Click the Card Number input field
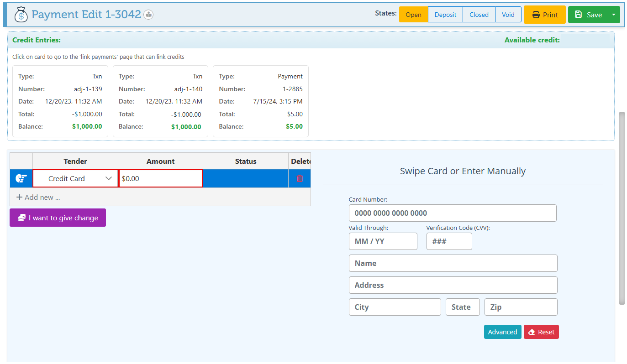The height and width of the screenshot is (364, 627). coord(452,213)
